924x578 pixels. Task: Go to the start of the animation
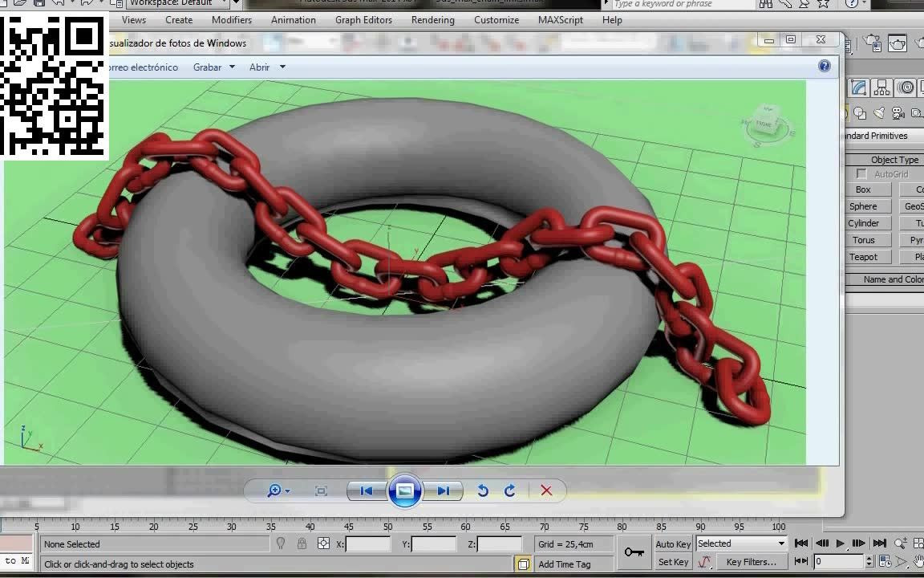coord(801,543)
